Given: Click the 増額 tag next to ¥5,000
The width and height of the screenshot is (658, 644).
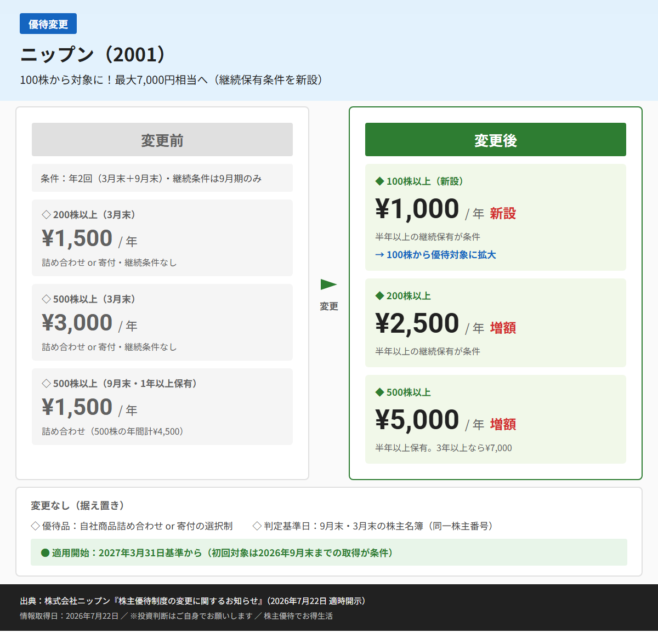Looking at the screenshot, I should pos(503,424).
